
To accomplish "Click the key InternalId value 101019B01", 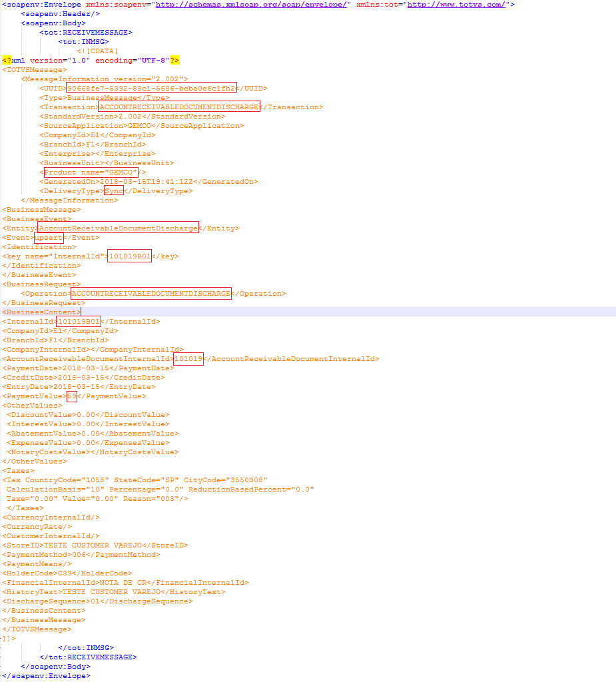I will coord(130,256).
